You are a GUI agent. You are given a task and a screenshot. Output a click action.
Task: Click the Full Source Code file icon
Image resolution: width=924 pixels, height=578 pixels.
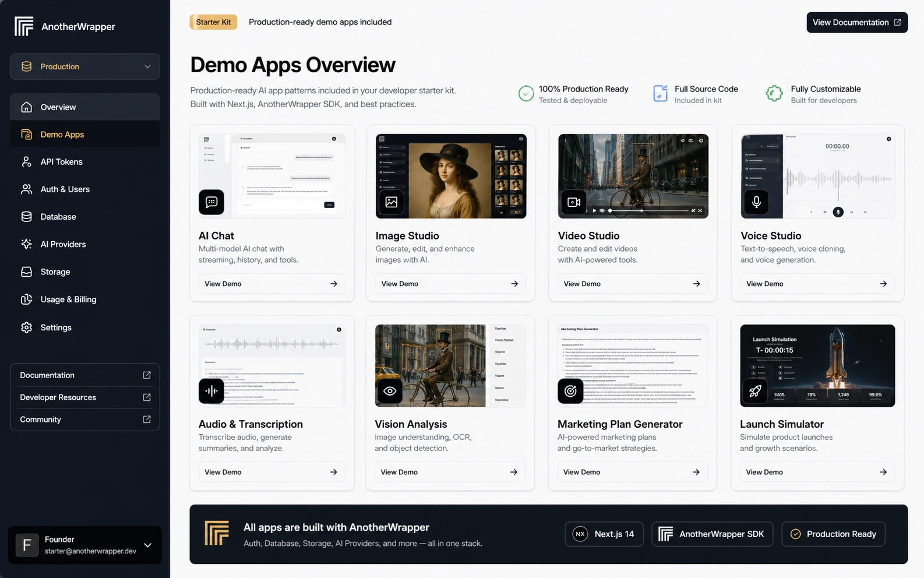[660, 93]
